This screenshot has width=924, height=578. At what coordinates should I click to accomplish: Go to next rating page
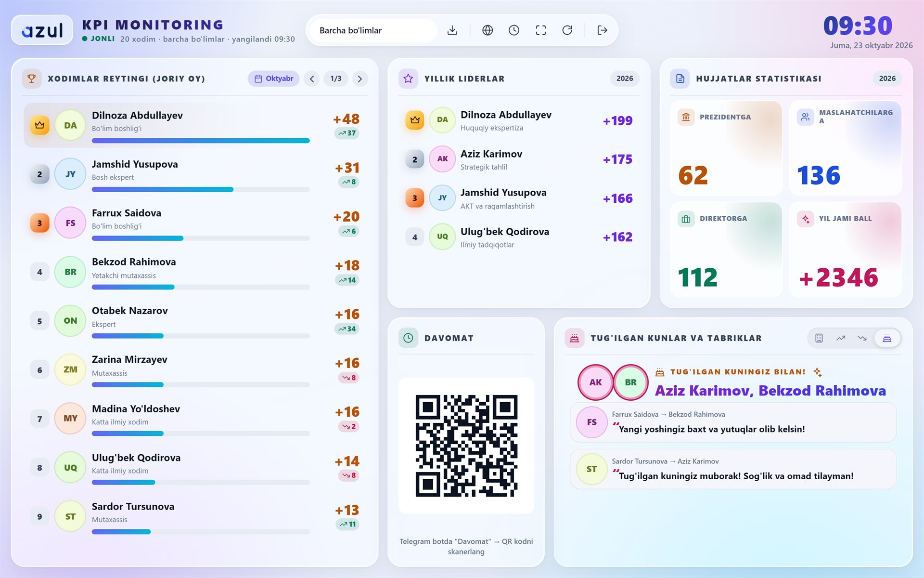360,79
